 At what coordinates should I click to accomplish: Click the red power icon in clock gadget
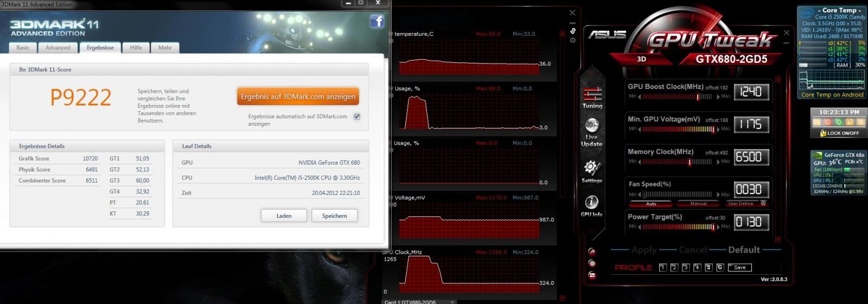click(827, 122)
